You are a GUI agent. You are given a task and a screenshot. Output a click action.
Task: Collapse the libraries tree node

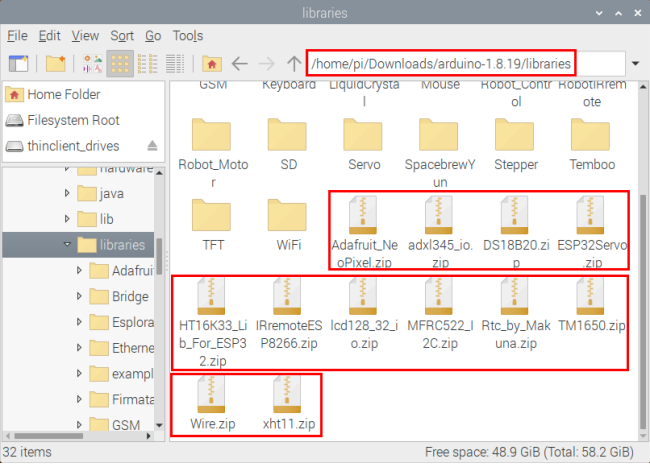click(x=67, y=245)
